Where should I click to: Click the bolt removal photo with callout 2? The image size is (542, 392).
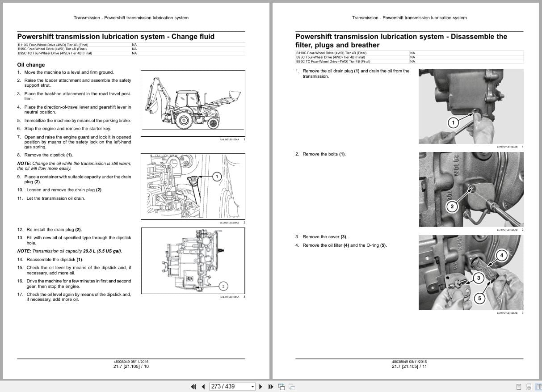pyautogui.click(x=471, y=189)
